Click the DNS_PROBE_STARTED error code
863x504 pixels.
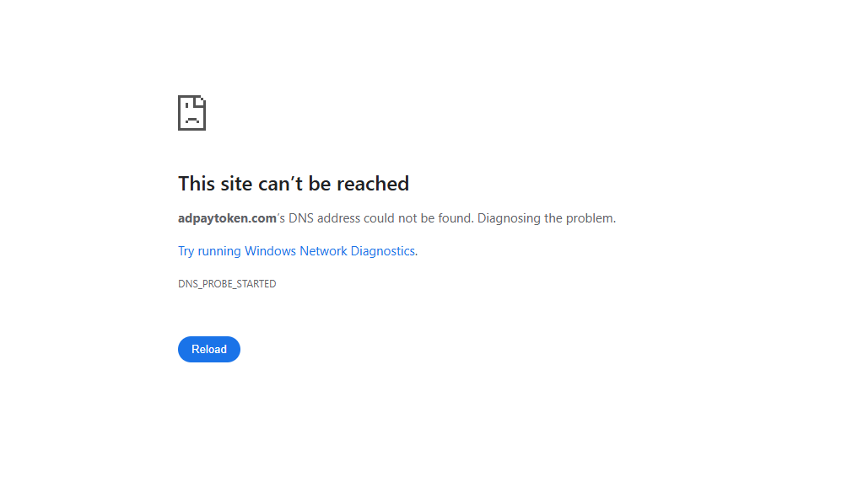pyautogui.click(x=227, y=283)
